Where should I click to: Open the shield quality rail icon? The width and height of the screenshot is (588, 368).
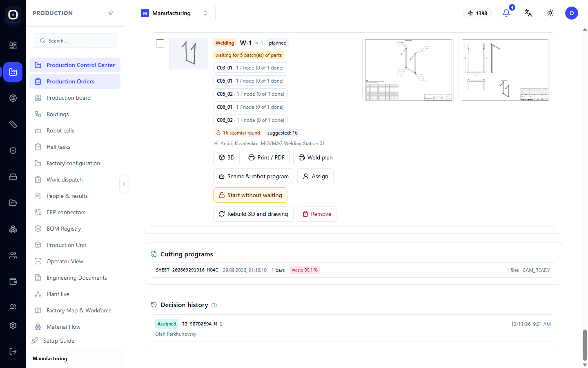pos(13,150)
